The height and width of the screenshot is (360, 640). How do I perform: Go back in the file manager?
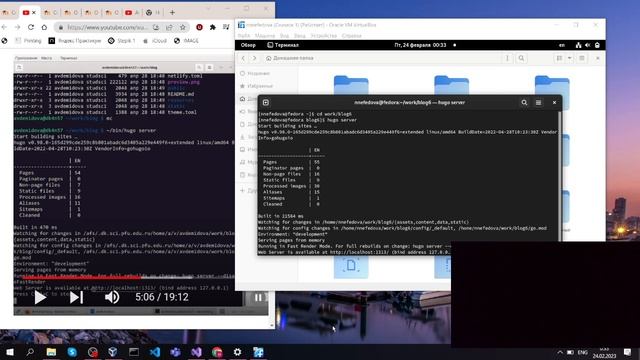click(243, 58)
